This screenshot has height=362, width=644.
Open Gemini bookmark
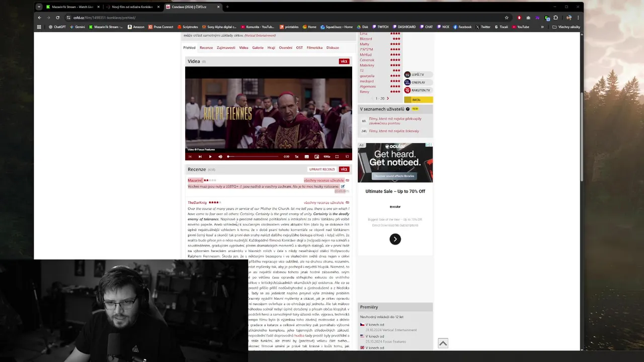77,27
